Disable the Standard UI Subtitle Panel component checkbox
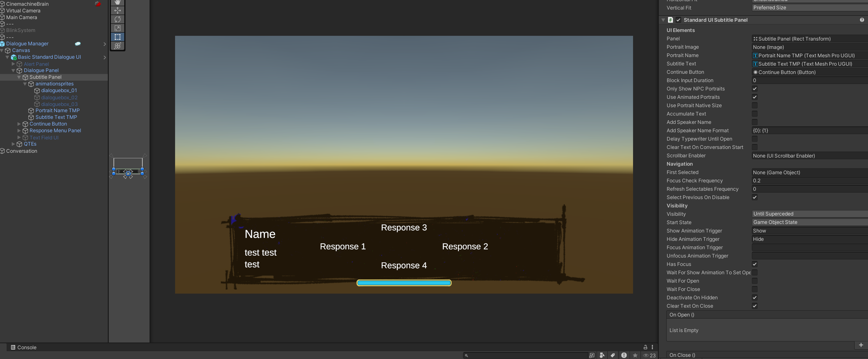 pos(678,20)
